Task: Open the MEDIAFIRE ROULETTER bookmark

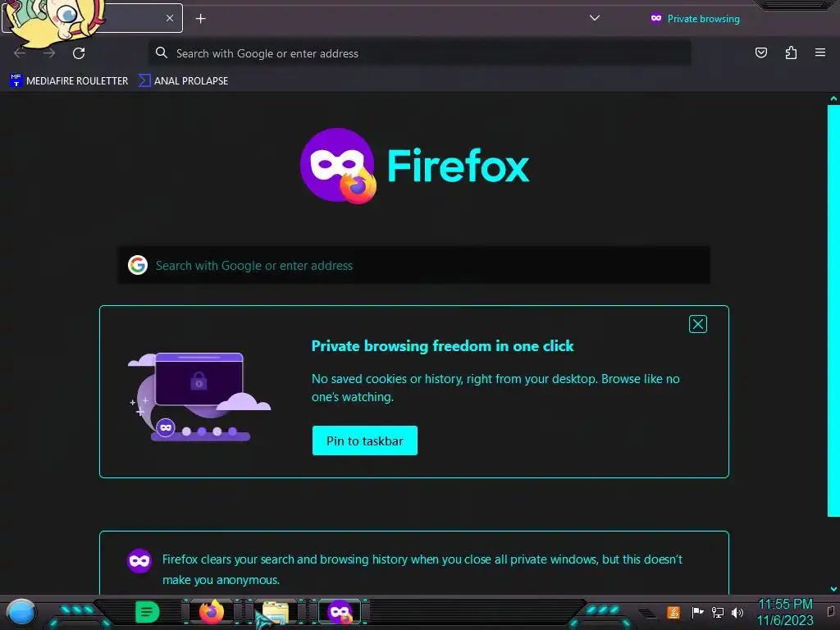Action: (x=69, y=81)
